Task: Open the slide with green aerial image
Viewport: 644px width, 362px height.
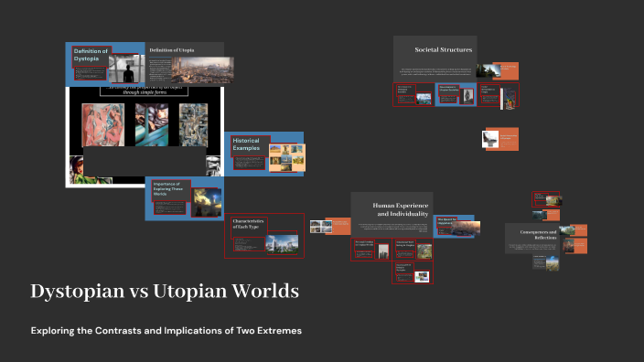Action: point(413,250)
